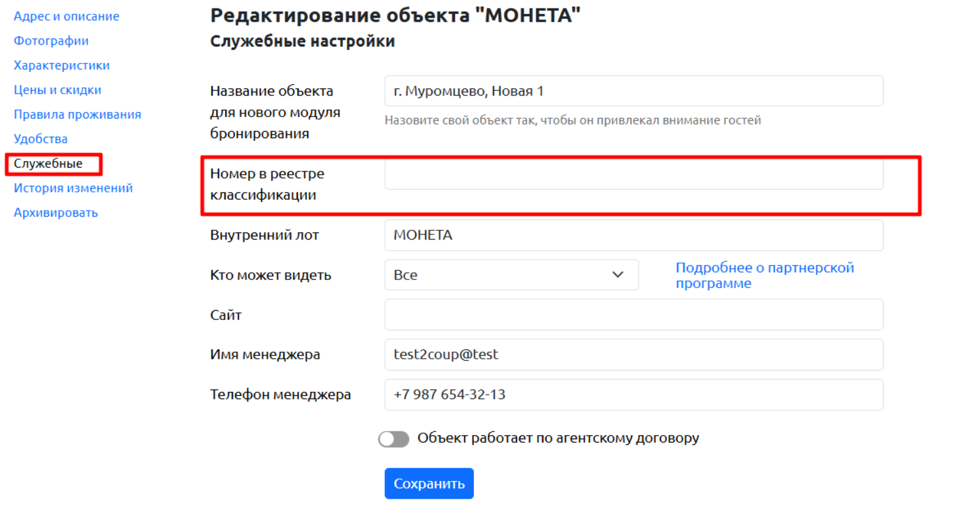Screen dimensions: 980x519
Task: Go to Фотографии in the sidebar
Action: click(x=51, y=41)
